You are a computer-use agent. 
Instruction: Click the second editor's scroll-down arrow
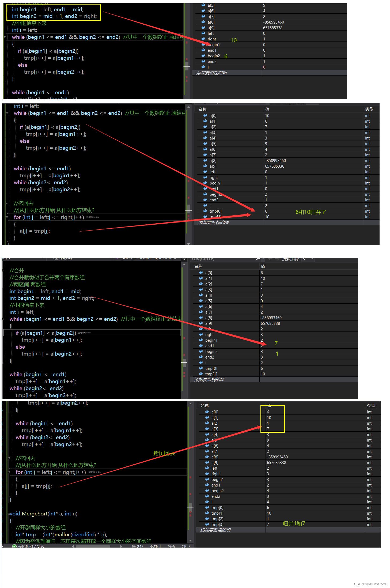(x=188, y=244)
